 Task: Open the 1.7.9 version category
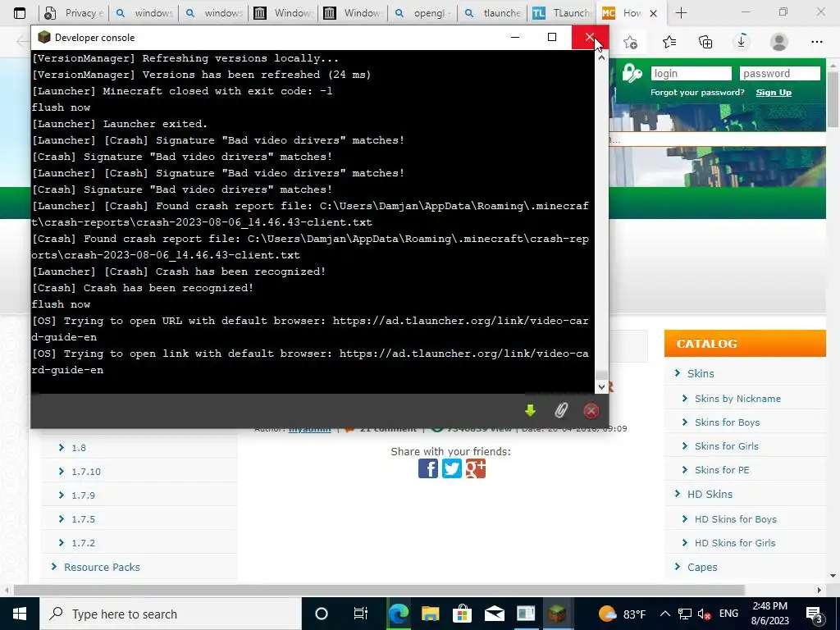(83, 495)
